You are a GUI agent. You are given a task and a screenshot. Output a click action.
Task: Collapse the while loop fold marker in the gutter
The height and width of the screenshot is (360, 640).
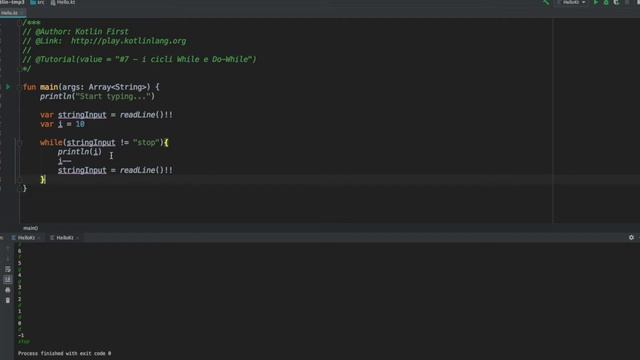tap(19, 142)
